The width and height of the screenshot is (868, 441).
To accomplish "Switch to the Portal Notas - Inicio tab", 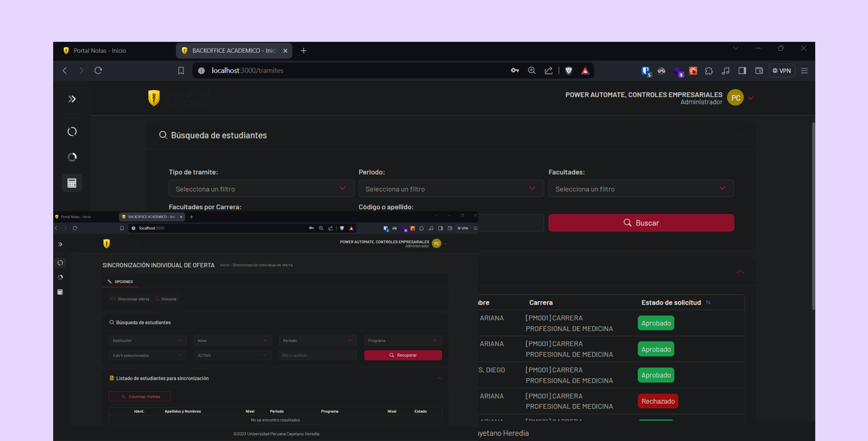I will click(100, 51).
